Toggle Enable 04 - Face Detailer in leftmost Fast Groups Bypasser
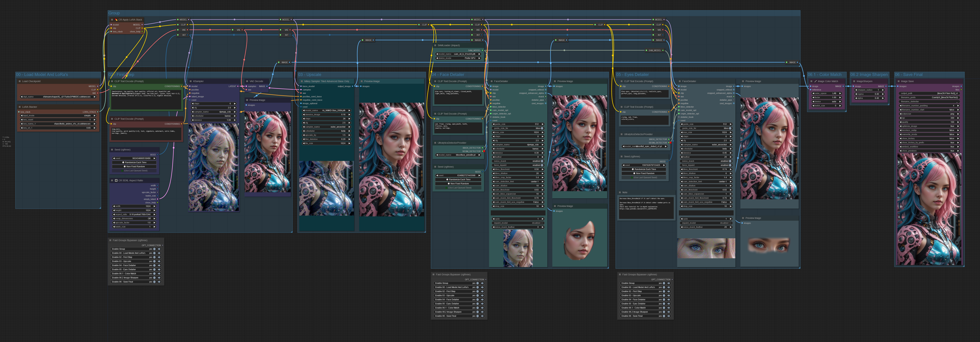This screenshot has width=980, height=342. [154, 266]
